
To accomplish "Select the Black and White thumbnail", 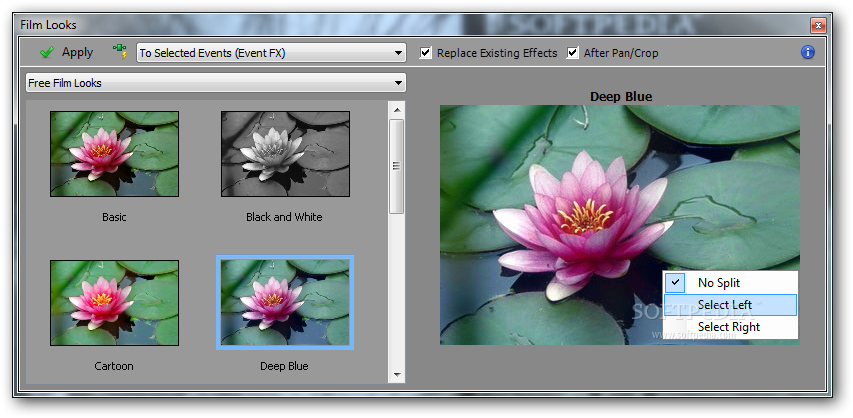I will click(285, 154).
